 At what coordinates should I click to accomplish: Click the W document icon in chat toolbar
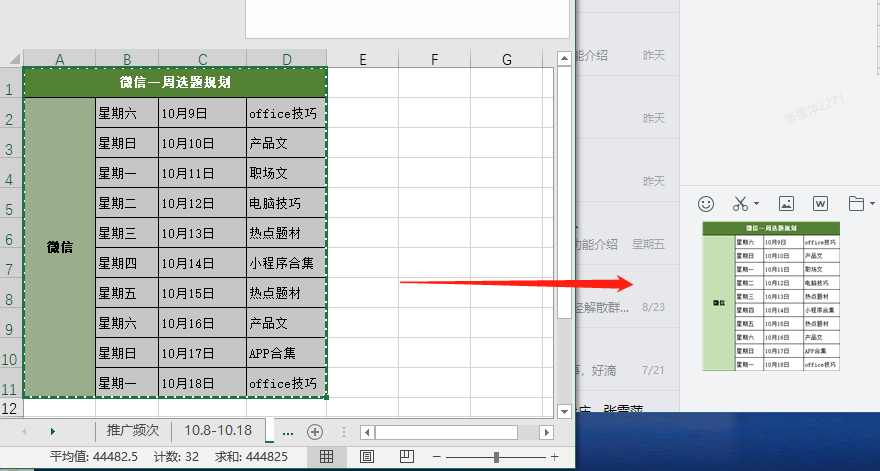click(820, 203)
